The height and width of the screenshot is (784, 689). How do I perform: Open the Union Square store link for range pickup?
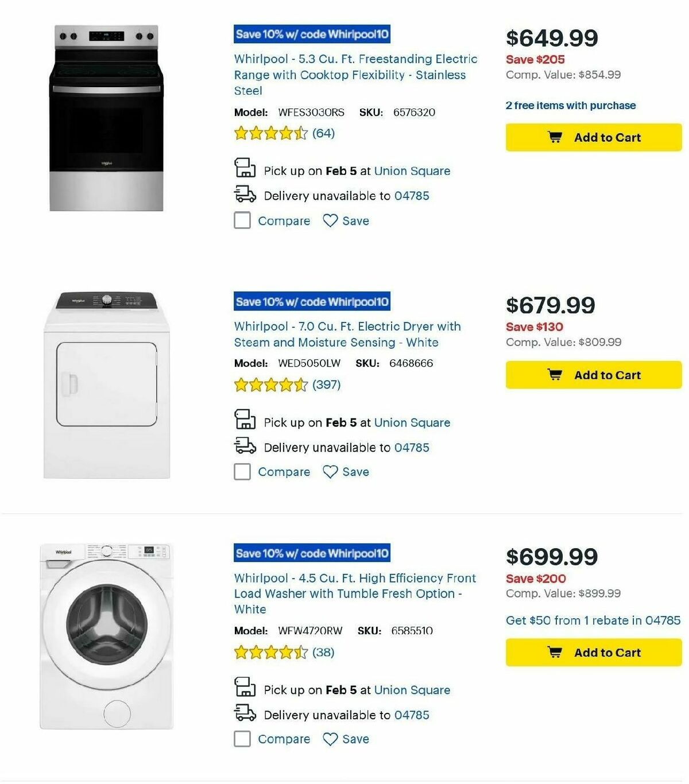[412, 170]
